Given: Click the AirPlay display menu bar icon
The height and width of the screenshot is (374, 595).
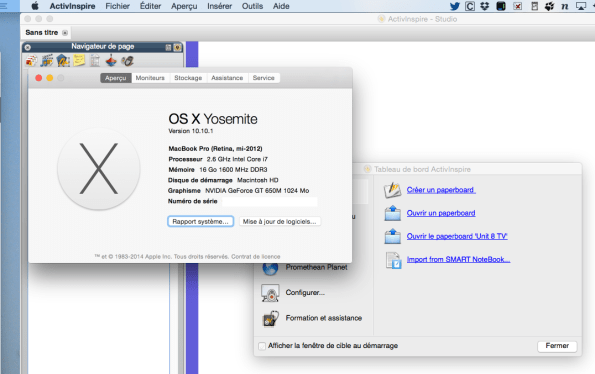Looking at the screenshot, I should (x=581, y=6).
